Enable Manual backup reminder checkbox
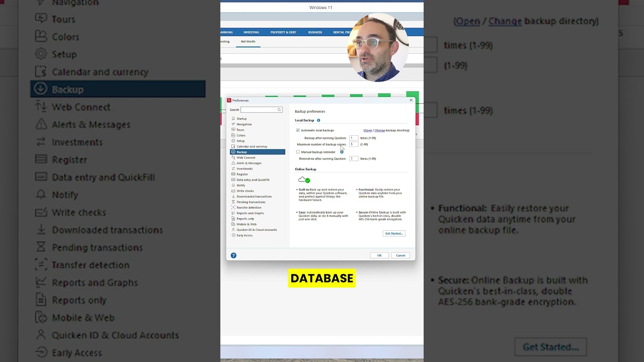 pos(298,152)
